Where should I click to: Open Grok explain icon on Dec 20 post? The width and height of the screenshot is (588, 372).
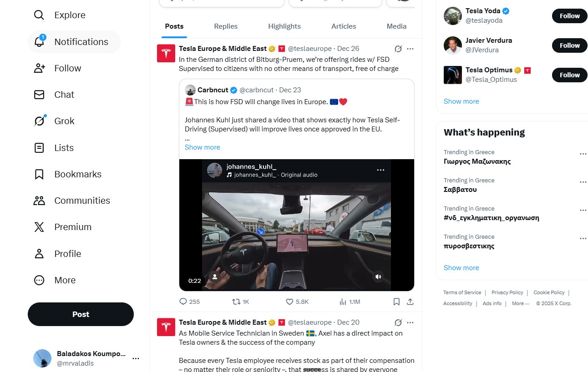click(x=398, y=322)
